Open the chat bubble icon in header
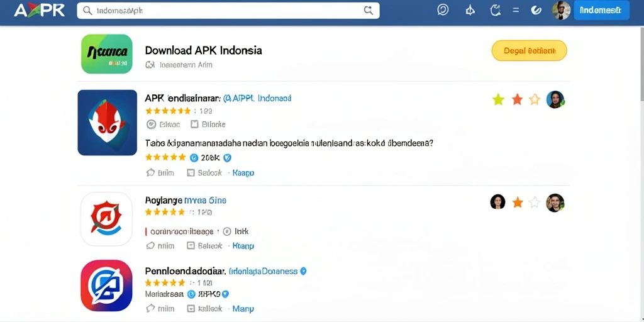The height and width of the screenshot is (322, 644). (x=443, y=10)
